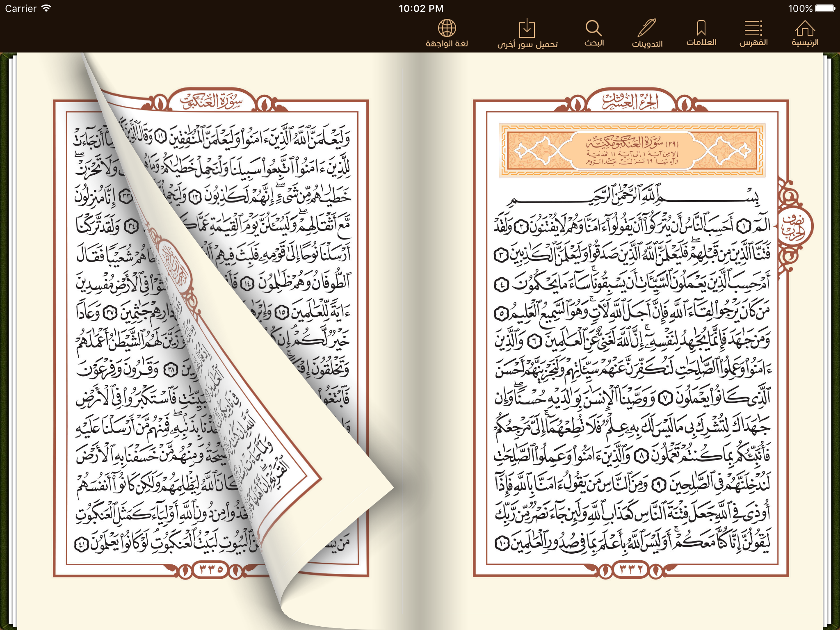The width and height of the screenshot is (840, 630).
Task: Tap the سورة العنكبوت header on left page
Action: [x=211, y=101]
